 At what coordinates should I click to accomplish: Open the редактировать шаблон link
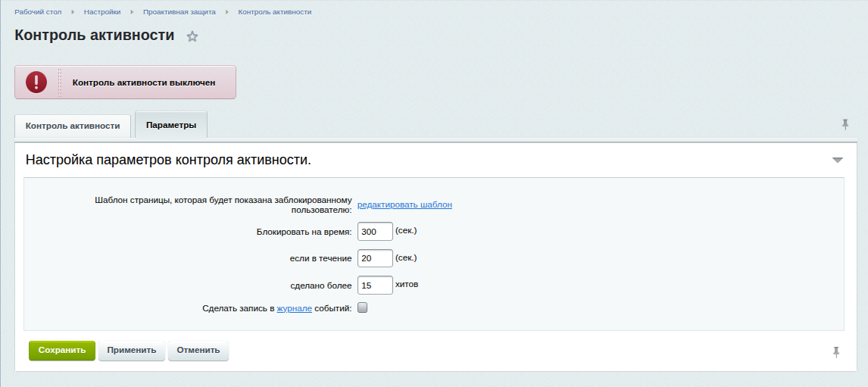click(404, 204)
